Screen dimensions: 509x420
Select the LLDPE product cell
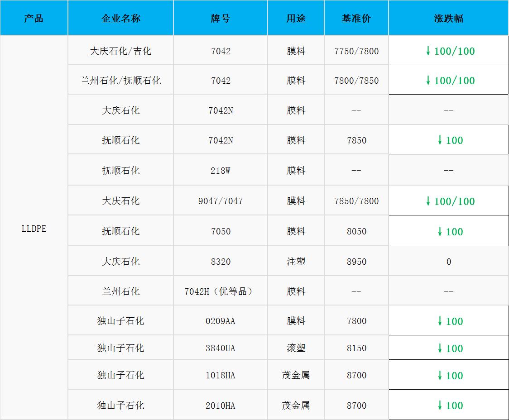34,229
